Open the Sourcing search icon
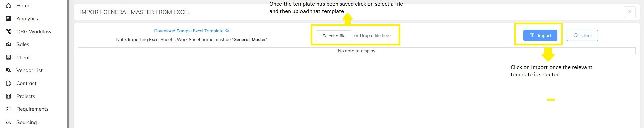This screenshot has width=644, height=128. click(x=9, y=122)
